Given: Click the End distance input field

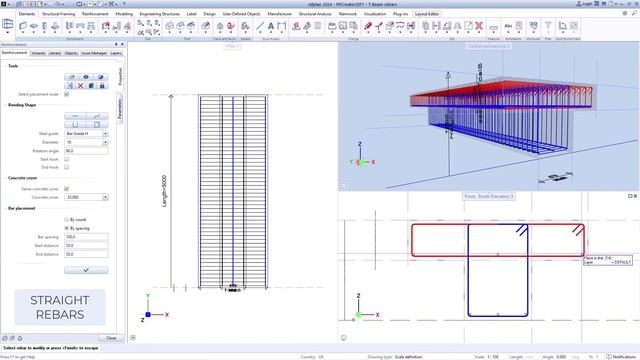Looking at the screenshot, I should tap(86, 254).
